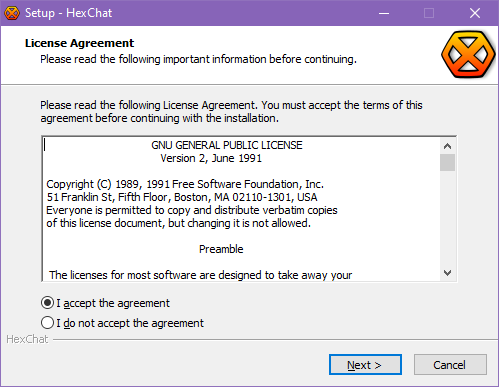The height and width of the screenshot is (387, 499).
Task: Click the 'Setup - HexChat' title bar text
Action: click(x=68, y=13)
